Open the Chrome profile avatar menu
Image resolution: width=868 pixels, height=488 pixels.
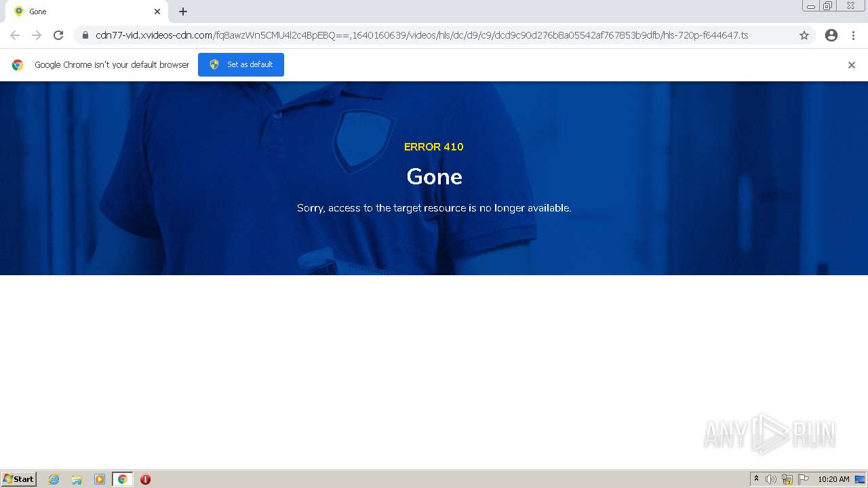(831, 35)
